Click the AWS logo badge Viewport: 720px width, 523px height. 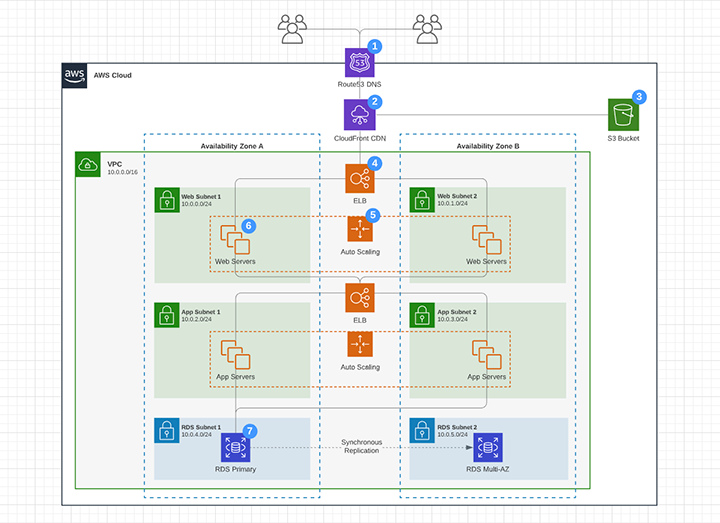point(74,76)
